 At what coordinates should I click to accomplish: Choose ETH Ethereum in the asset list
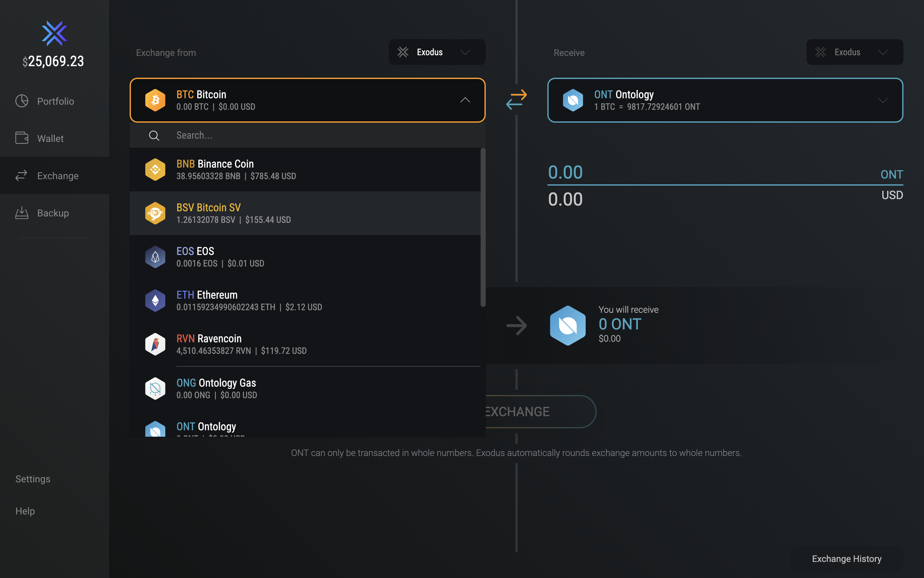(x=305, y=301)
